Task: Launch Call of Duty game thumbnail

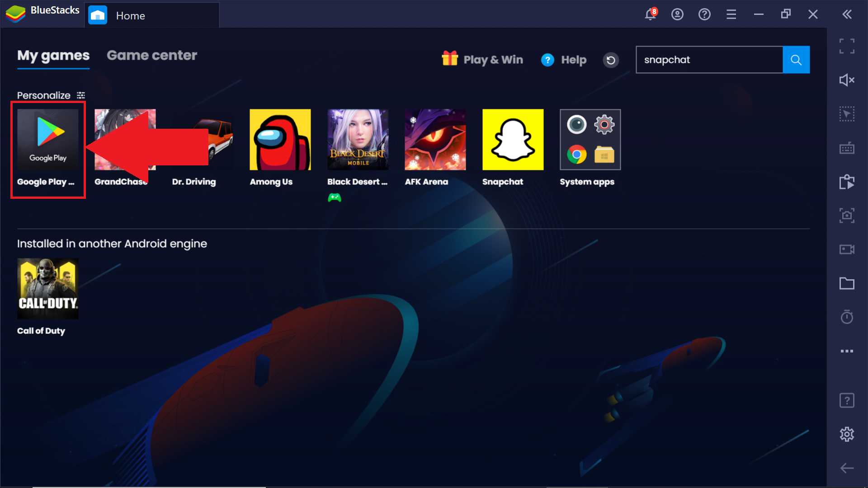Action: click(48, 289)
